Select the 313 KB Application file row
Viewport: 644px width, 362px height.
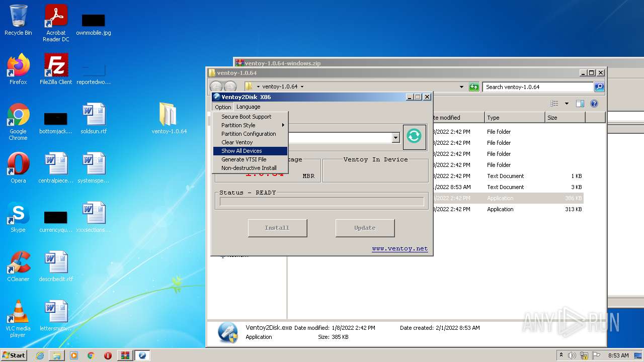click(x=508, y=209)
